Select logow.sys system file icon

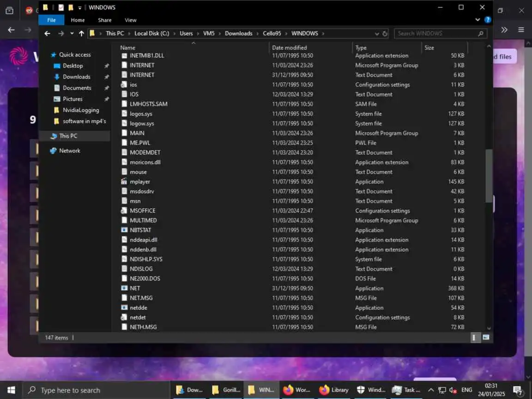tap(124, 123)
